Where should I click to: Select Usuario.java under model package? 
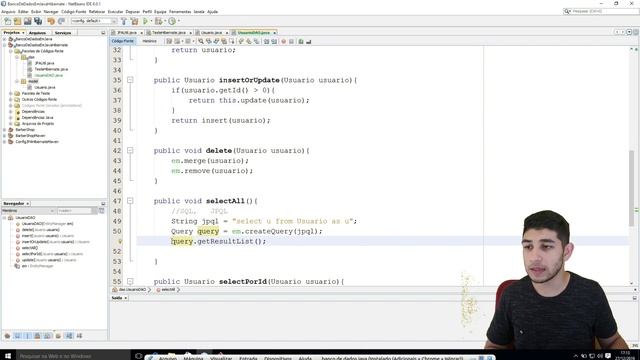[44, 87]
